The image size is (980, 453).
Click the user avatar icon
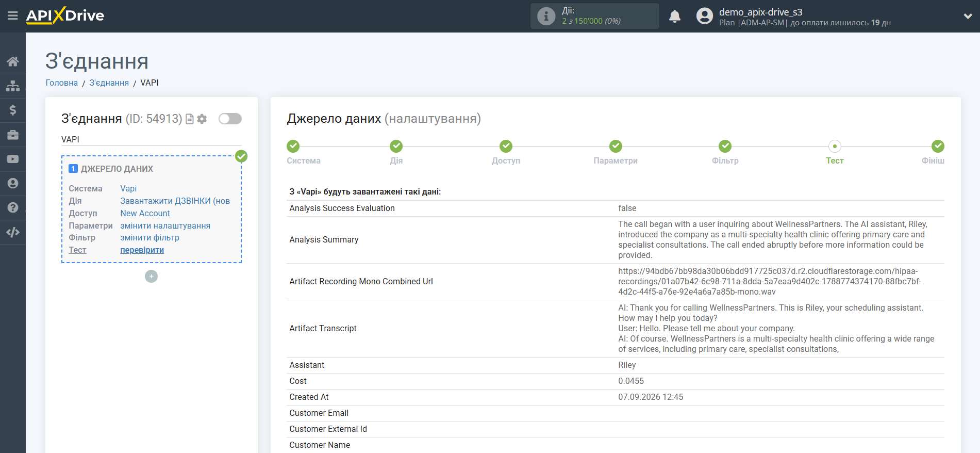click(x=704, y=16)
